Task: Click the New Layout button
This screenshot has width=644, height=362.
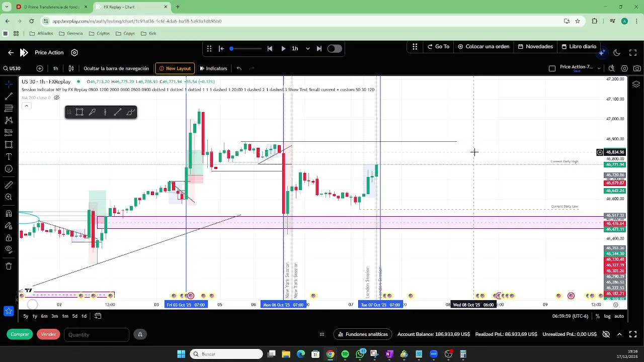Action: [175, 68]
